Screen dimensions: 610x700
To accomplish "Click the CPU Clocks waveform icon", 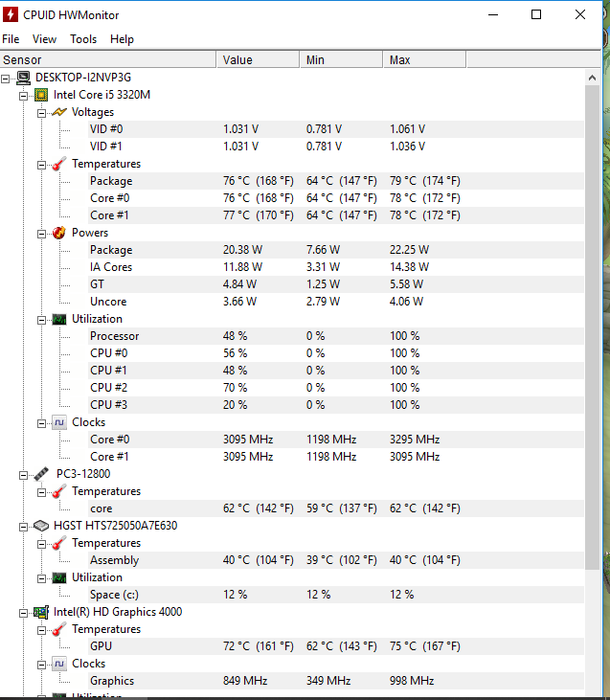I will [x=59, y=422].
